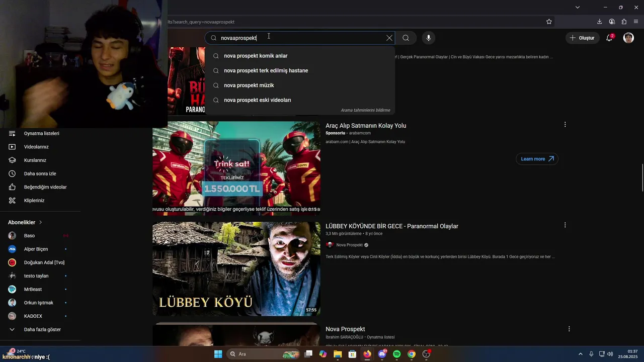This screenshot has height=362, width=644.
Task: Open Firefox downloads panel
Action: (x=600, y=22)
